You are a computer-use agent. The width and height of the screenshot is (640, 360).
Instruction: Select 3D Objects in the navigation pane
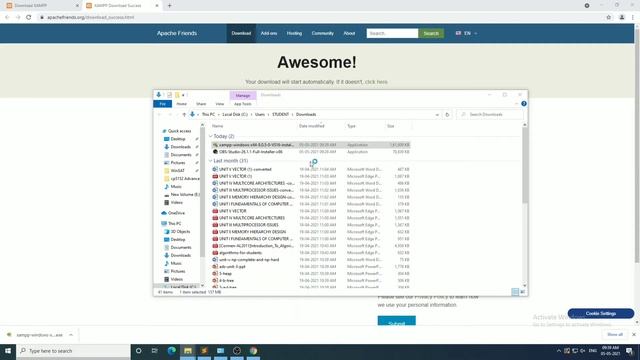[x=180, y=231]
